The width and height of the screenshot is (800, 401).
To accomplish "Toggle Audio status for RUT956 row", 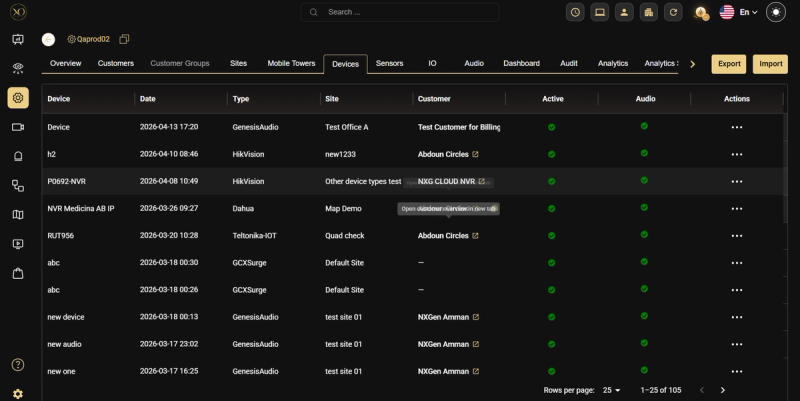I will coord(644,235).
